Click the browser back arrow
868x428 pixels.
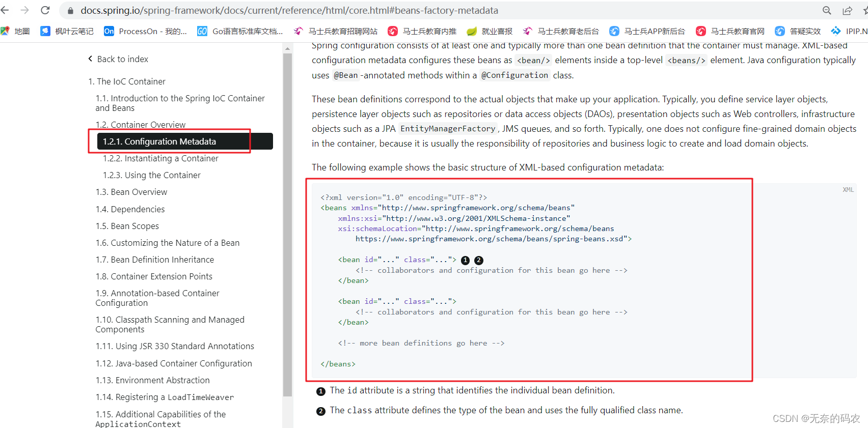pyautogui.click(x=5, y=10)
